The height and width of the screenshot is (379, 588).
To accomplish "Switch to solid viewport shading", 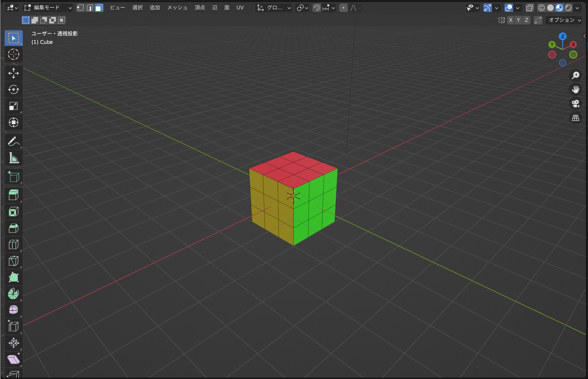I will [550, 8].
